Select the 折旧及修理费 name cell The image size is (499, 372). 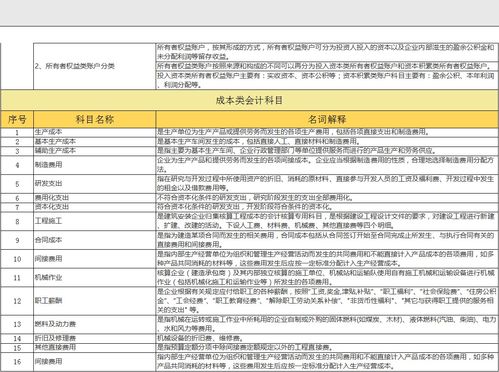[x=95, y=338]
